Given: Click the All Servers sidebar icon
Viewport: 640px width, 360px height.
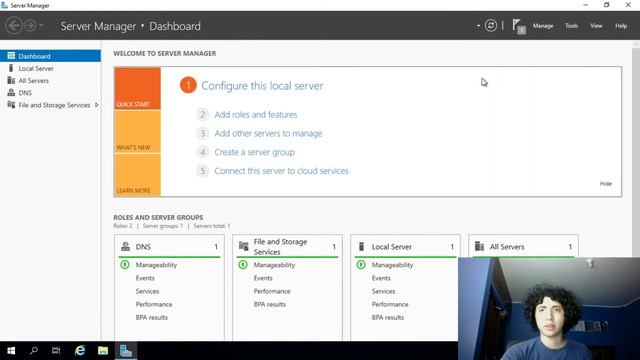Looking at the screenshot, I should coord(11,80).
